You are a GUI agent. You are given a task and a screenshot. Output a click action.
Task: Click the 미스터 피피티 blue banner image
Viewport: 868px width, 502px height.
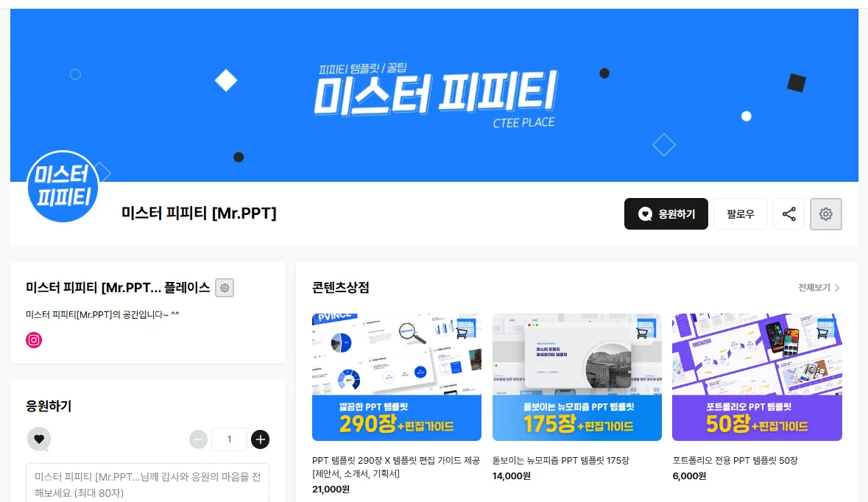pyautogui.click(x=434, y=95)
